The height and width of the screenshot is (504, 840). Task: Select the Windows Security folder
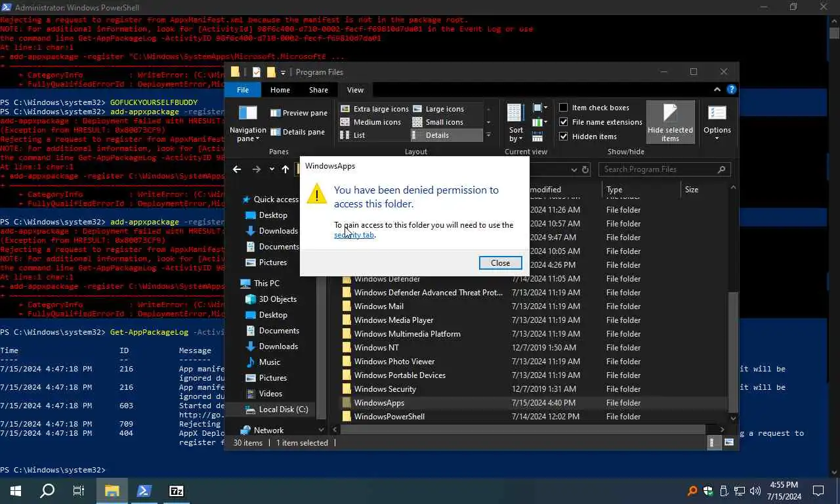(x=385, y=389)
